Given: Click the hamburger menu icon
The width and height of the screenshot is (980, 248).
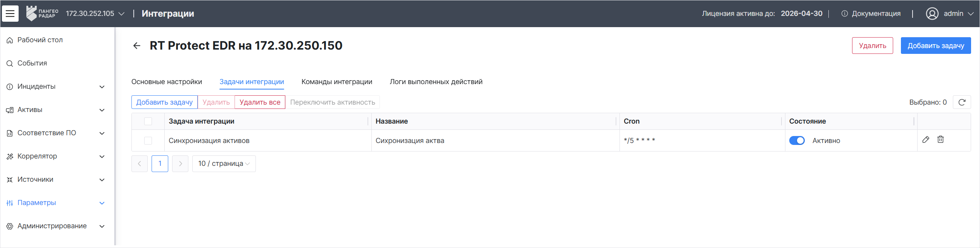Looking at the screenshot, I should [x=10, y=14].
